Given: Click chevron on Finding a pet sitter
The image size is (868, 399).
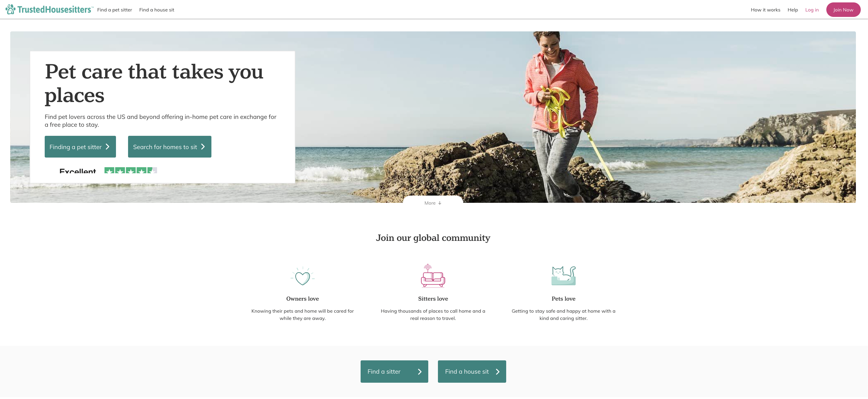Looking at the screenshot, I should pyautogui.click(x=108, y=146).
